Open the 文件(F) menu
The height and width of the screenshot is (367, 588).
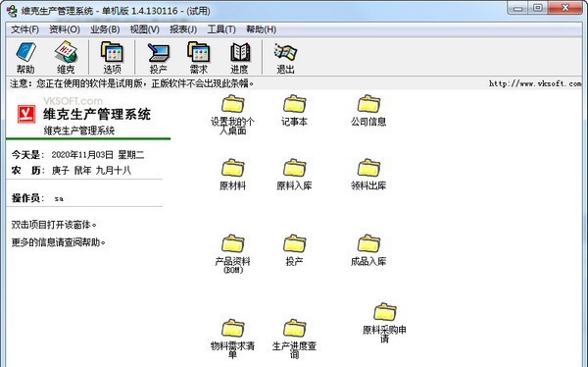(24, 29)
